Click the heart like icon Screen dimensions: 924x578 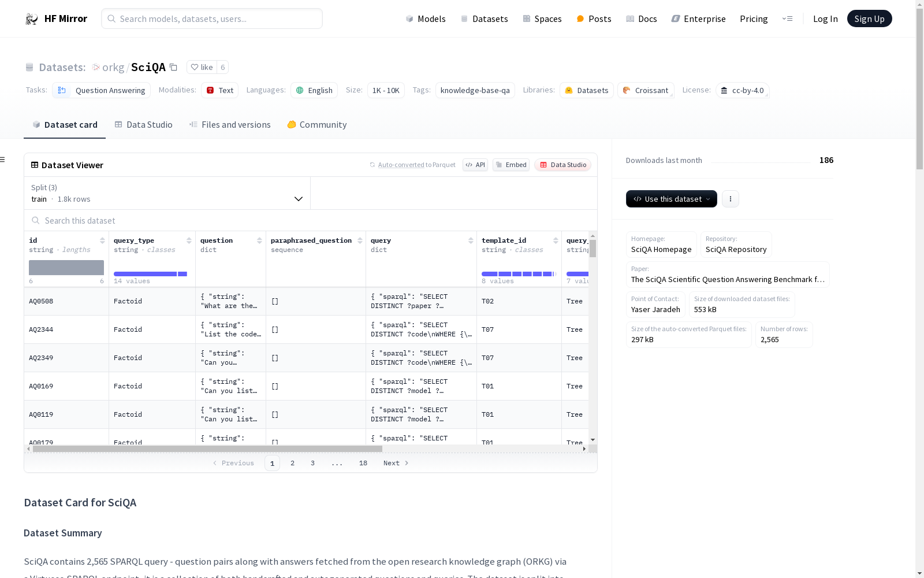[x=195, y=67]
